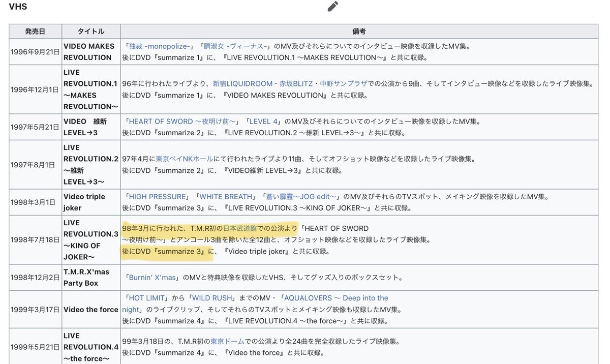
Task: Follow the 東京ドーム link
Action: [227, 341]
